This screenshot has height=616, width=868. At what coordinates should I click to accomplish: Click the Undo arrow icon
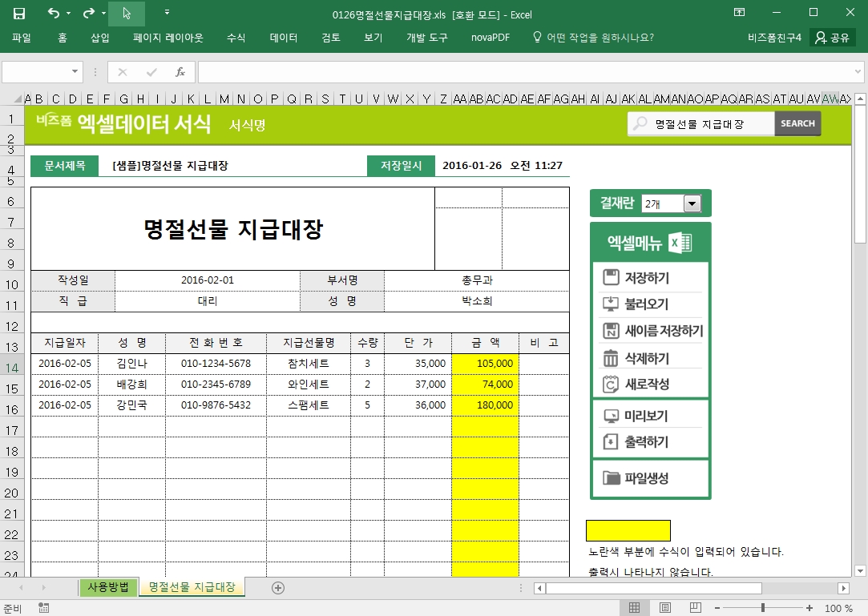[53, 14]
